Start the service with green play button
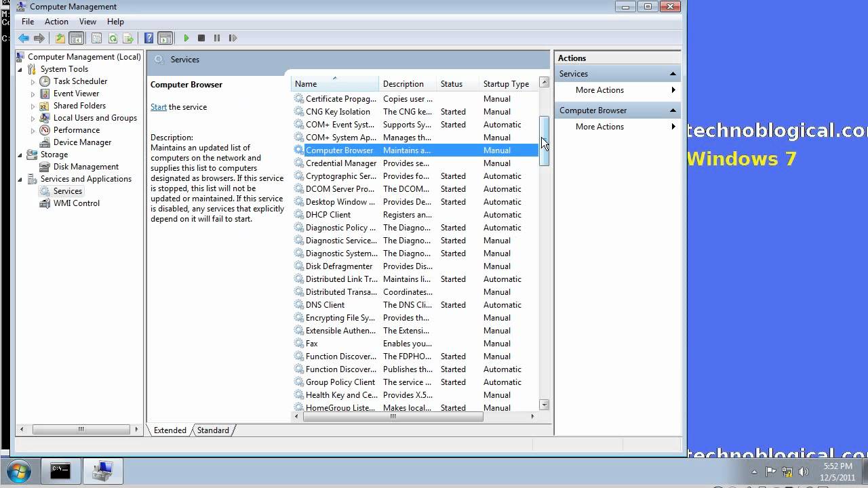Image resolution: width=868 pixels, height=488 pixels. tap(186, 38)
